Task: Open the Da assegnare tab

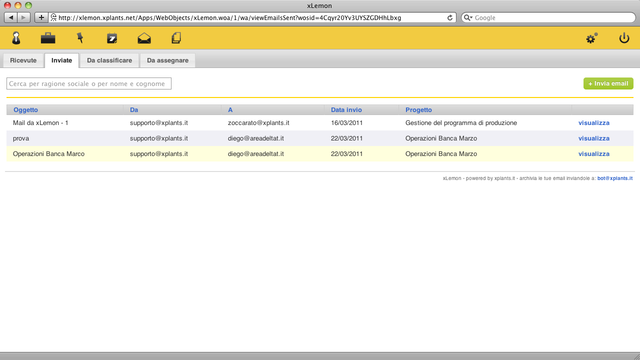Action: click(x=168, y=60)
